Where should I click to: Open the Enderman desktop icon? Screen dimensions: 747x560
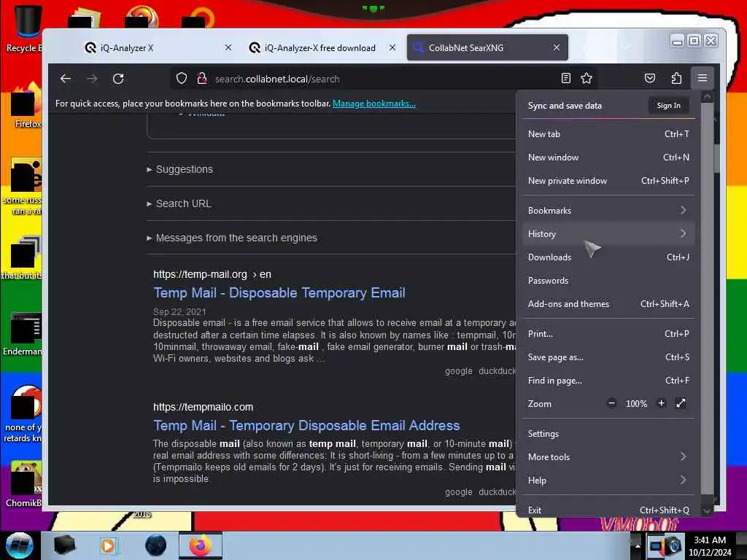[x=23, y=334]
